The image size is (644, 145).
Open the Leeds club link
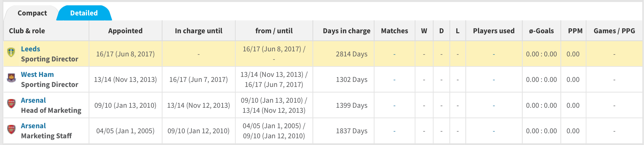(30, 49)
